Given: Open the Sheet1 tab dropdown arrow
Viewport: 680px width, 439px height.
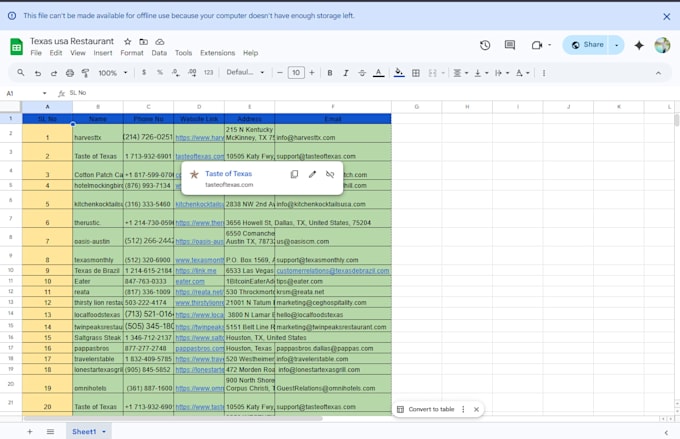Looking at the screenshot, I should (104, 432).
